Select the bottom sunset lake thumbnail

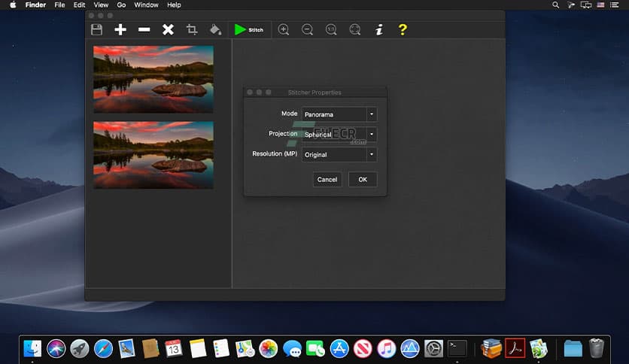[x=153, y=155]
